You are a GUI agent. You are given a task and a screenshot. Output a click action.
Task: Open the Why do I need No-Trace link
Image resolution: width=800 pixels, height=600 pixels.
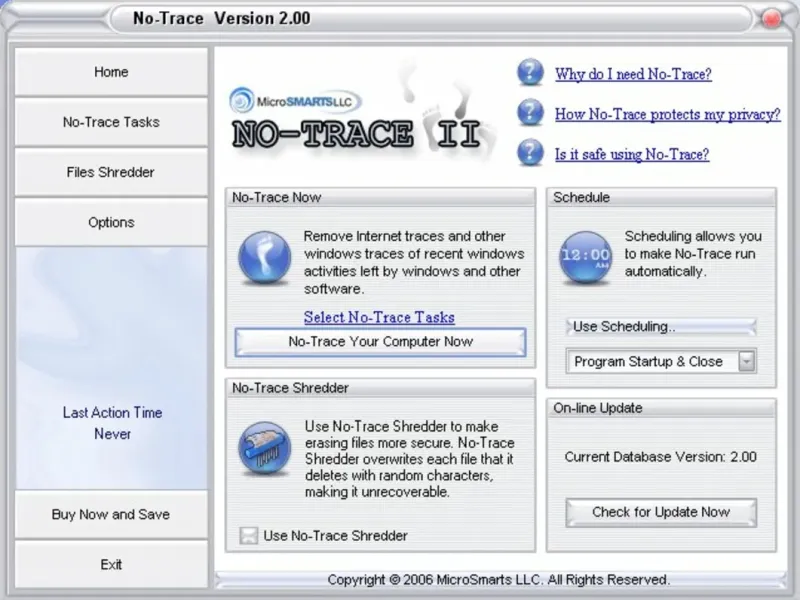pyautogui.click(x=633, y=74)
